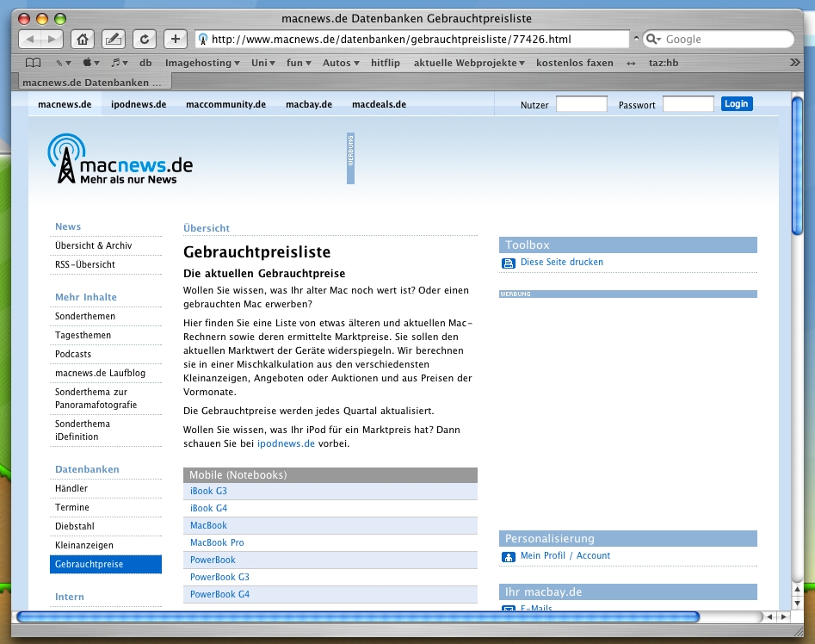Open the pencil icon bookmarks folder
The width and height of the screenshot is (815, 644).
64,63
